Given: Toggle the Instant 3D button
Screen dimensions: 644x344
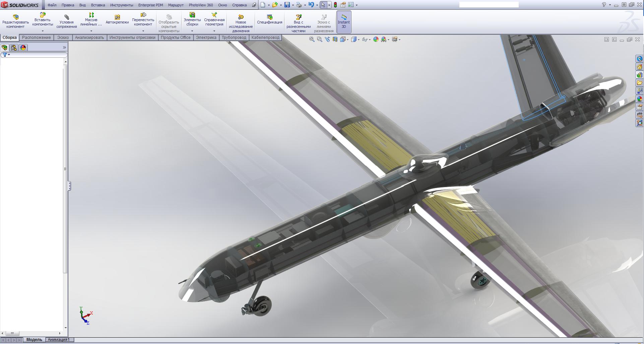Looking at the screenshot, I should 343,22.
